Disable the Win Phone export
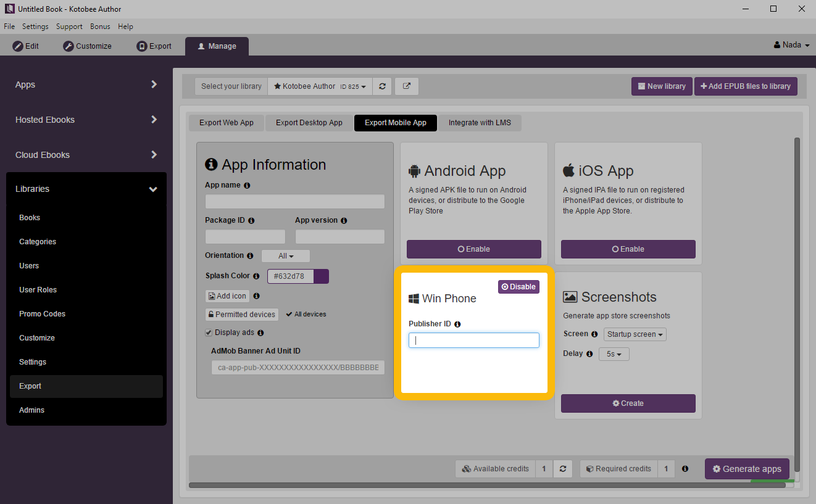The width and height of the screenshot is (816, 504). [x=518, y=287]
